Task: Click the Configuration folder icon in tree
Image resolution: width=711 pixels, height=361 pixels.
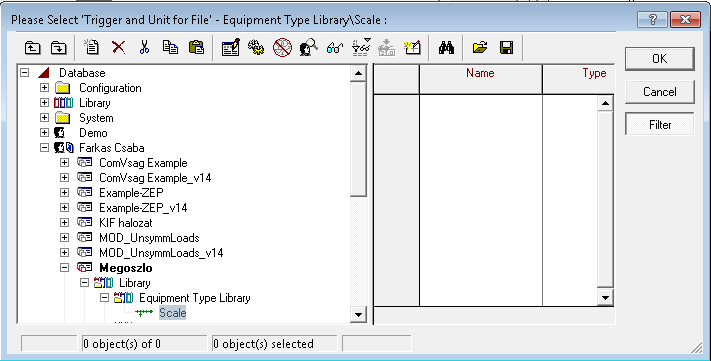Action: [62, 88]
